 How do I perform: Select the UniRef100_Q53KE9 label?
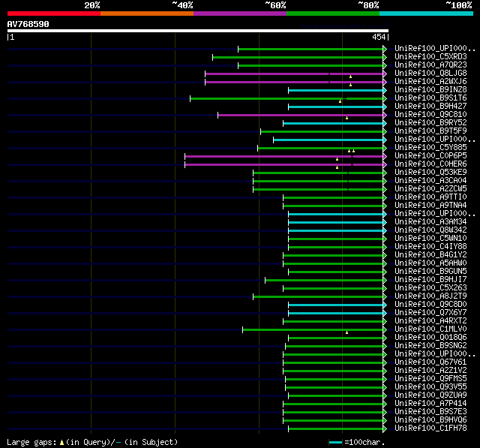tap(430, 173)
